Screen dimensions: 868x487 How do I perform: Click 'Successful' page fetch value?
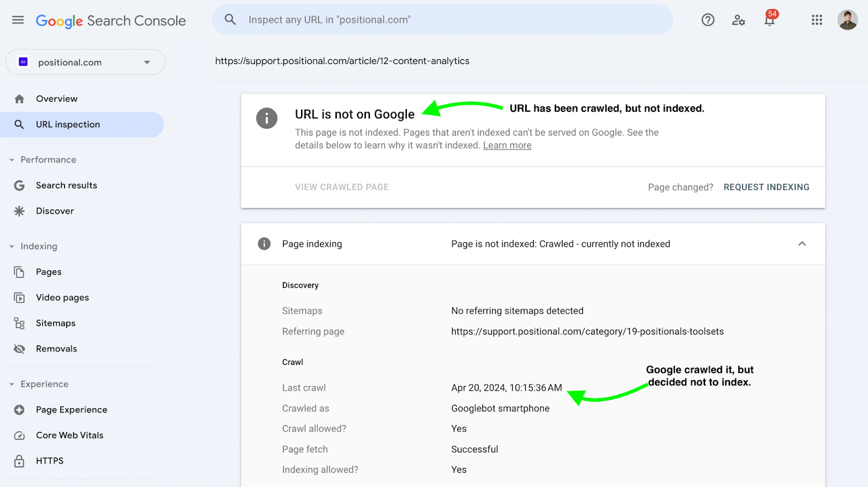[x=475, y=450]
